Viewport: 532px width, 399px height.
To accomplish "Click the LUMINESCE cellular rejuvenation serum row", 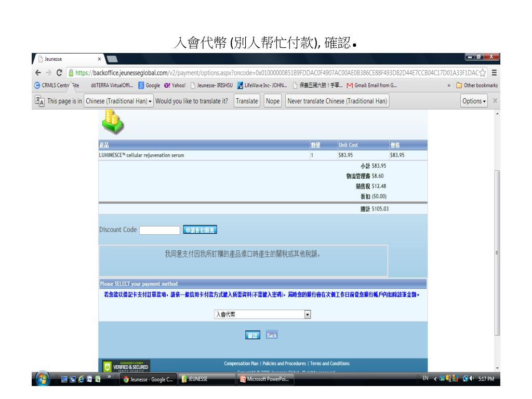I will pyautogui.click(x=262, y=155).
